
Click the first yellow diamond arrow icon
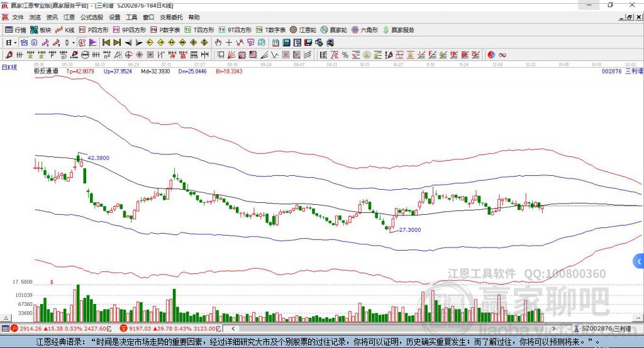[150, 43]
